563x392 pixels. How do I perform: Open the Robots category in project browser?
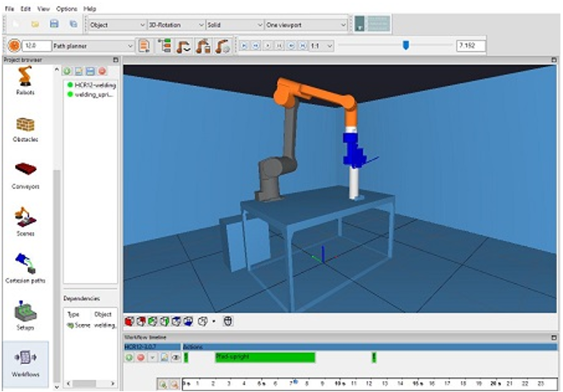26,84
